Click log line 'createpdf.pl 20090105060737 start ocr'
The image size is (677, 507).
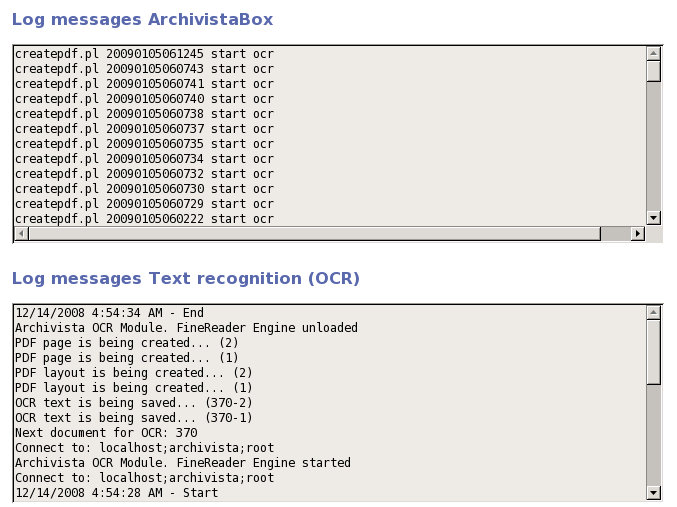click(x=144, y=129)
